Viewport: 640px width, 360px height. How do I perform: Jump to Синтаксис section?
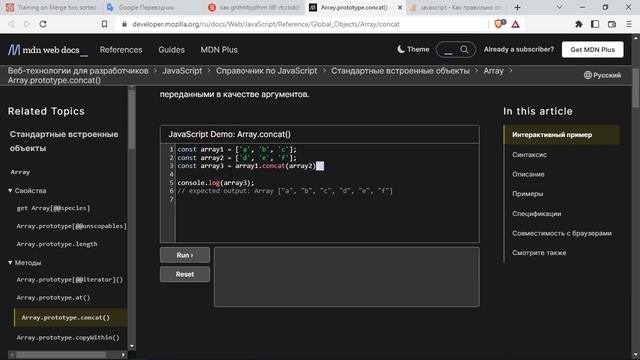(529, 155)
